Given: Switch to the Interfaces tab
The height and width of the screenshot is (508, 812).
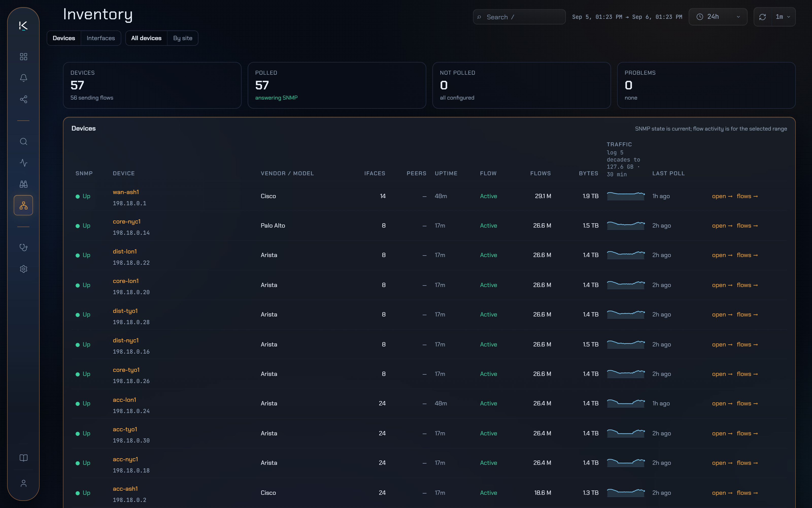Looking at the screenshot, I should click(101, 38).
